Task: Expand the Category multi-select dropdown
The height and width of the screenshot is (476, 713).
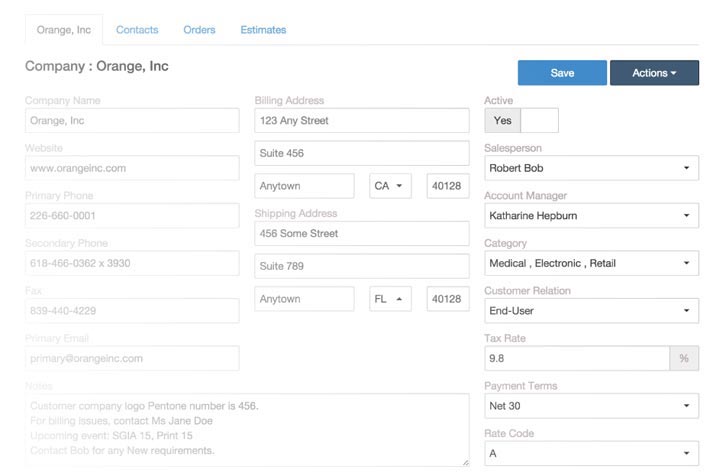Action: (591, 263)
